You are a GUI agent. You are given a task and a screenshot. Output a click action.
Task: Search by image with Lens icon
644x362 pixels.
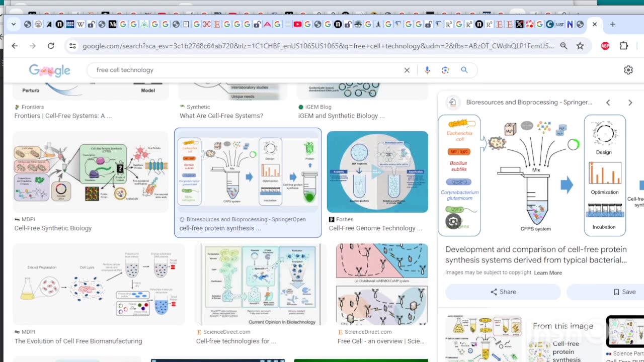coord(445,70)
